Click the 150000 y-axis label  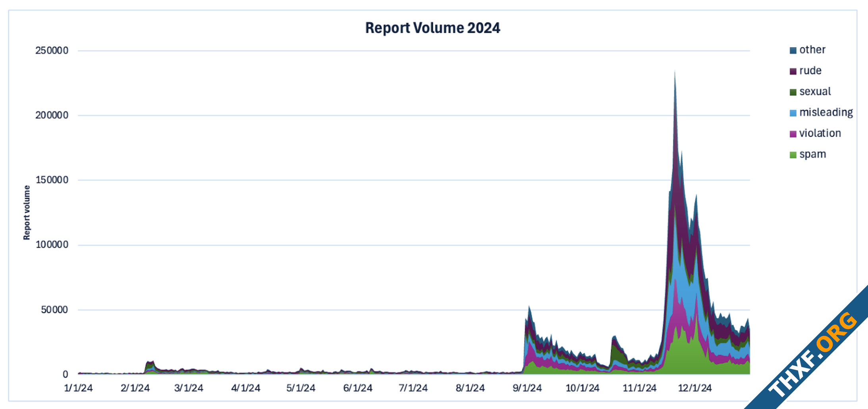[x=52, y=180]
